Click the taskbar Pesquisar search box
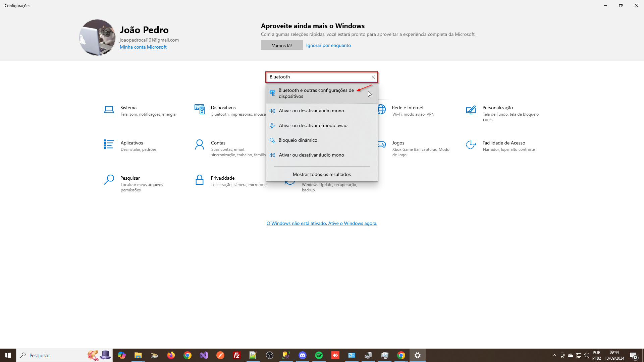 click(64, 355)
